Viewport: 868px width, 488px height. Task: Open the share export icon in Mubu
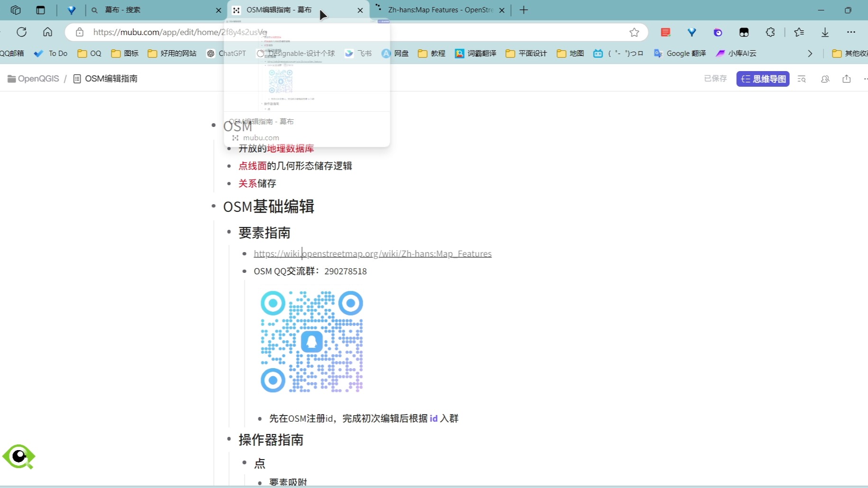[847, 79]
